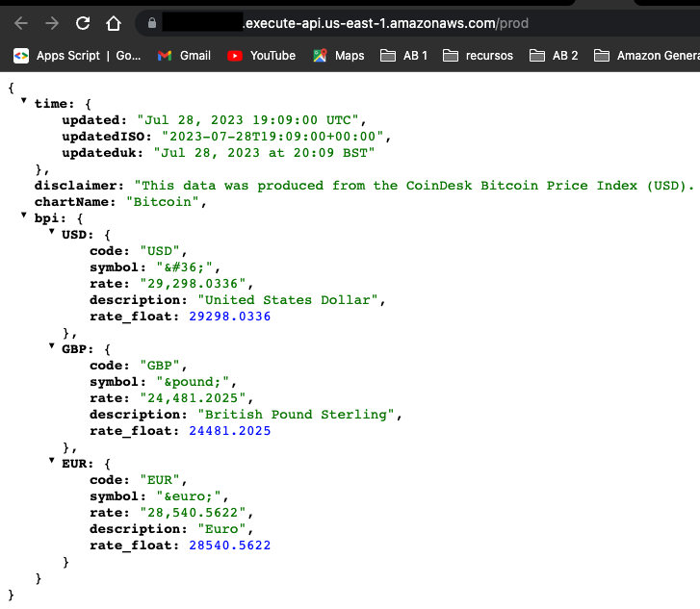700x609 pixels.
Task: Reload the page with the refresh icon
Action: (x=83, y=23)
